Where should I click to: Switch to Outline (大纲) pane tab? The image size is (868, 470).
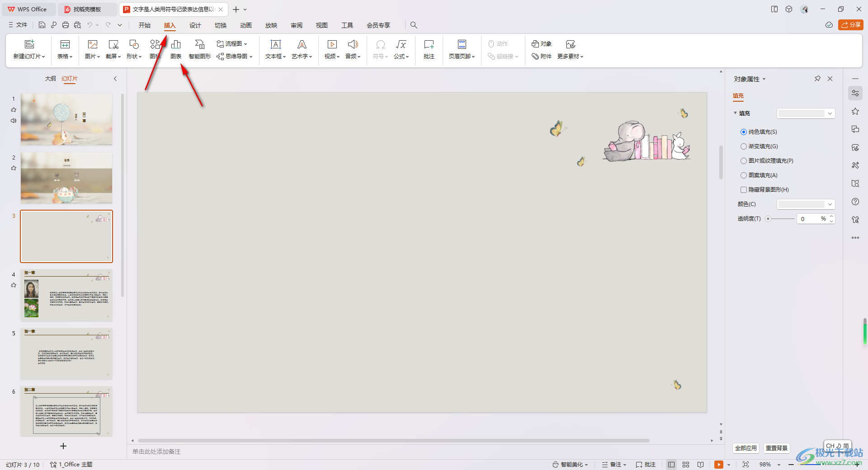51,79
